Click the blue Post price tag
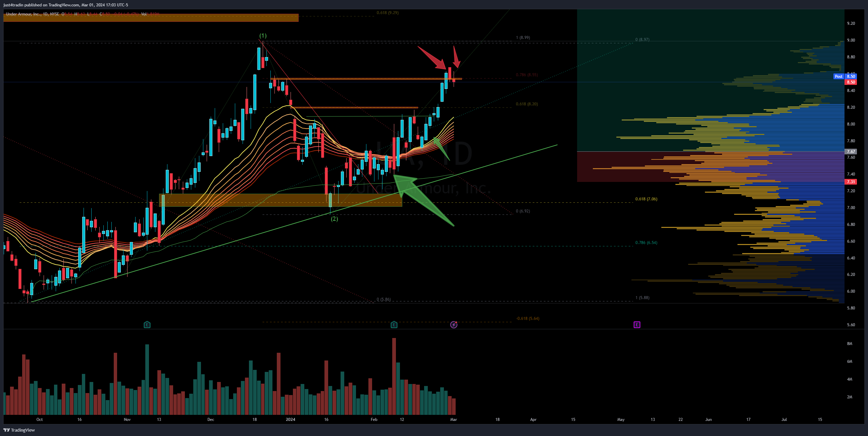Screen dimensions: 868x436 (838, 77)
